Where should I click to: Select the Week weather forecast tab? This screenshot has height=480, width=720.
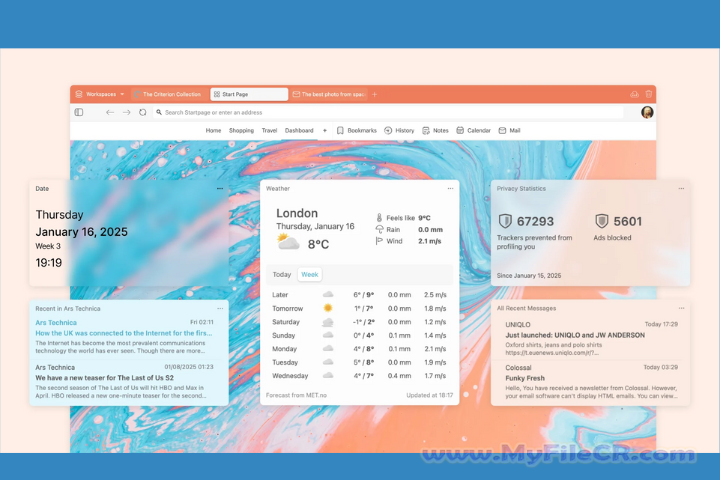click(x=310, y=274)
